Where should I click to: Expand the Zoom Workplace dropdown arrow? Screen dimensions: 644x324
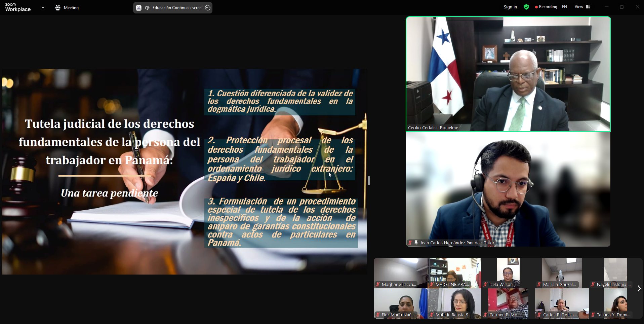[43, 7]
